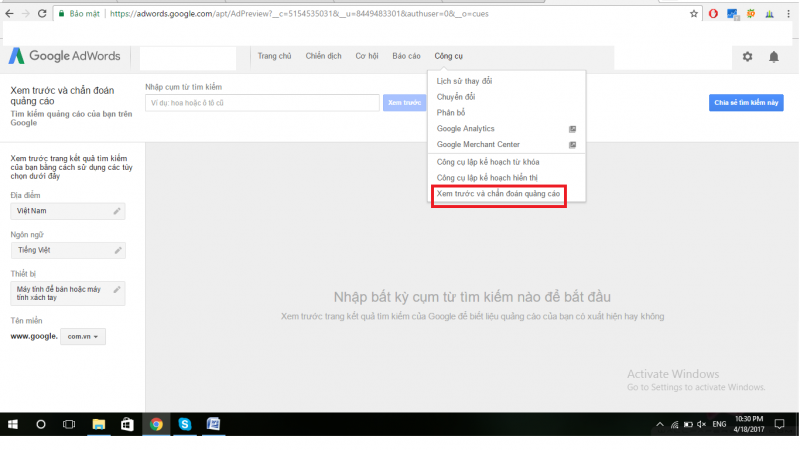Open Cortana search circle
The height and width of the screenshot is (450, 800).
click(41, 424)
